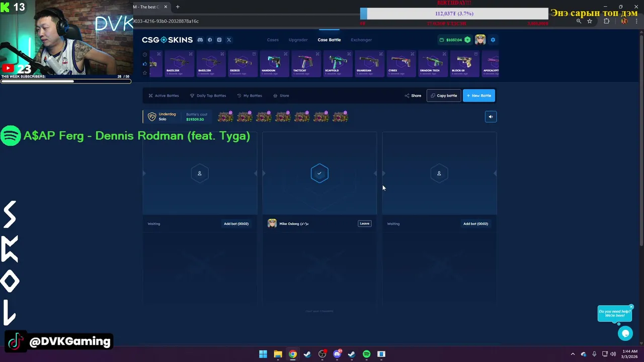Image resolution: width=644 pixels, height=362 pixels.
Task: Click the browser zoom magnifier icon
Action: pos(579,21)
